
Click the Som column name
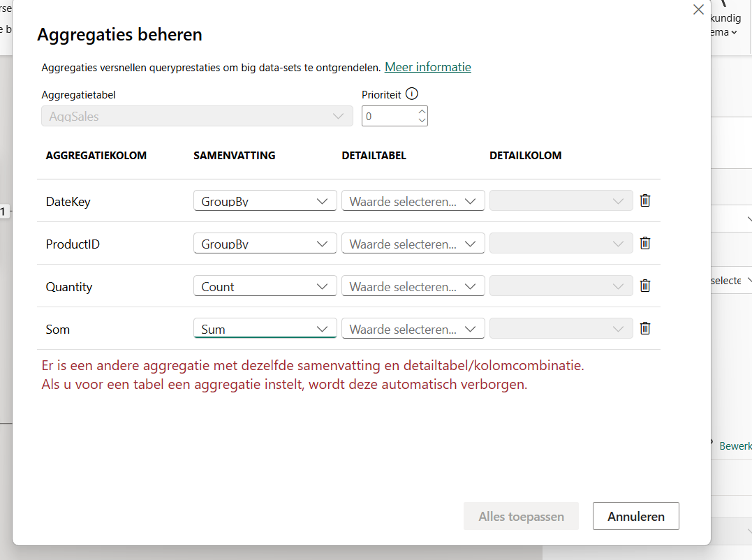pos(57,330)
